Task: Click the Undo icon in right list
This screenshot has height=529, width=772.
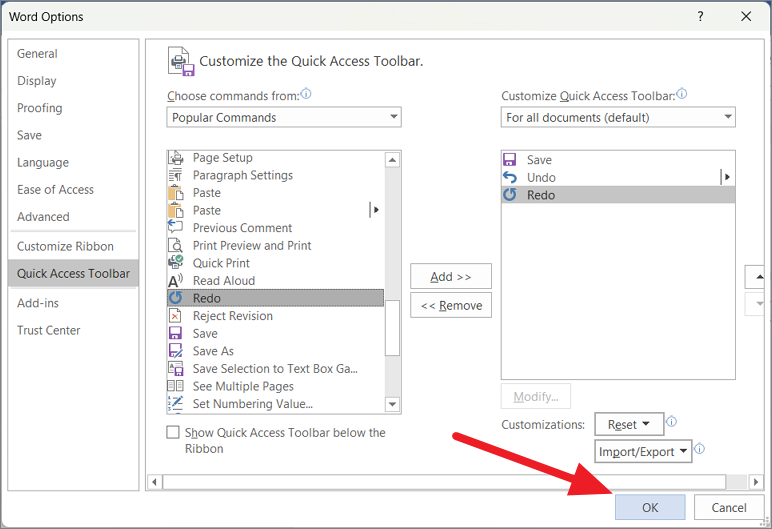Action: coord(510,177)
